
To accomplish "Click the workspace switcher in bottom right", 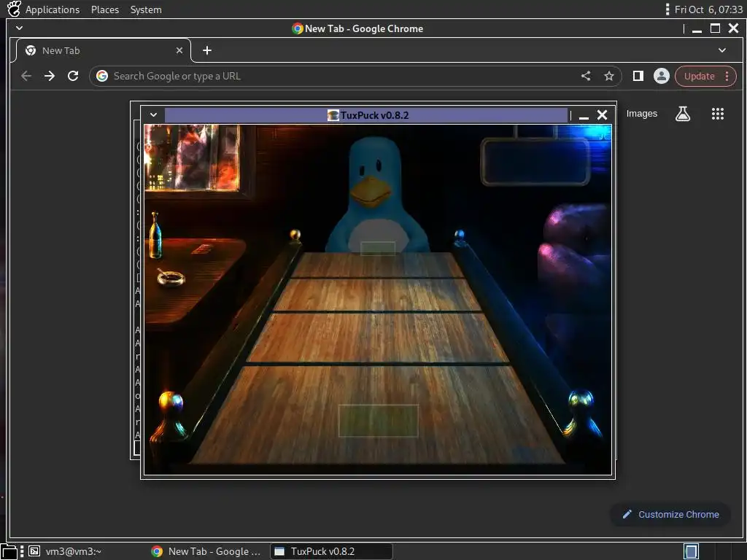I will [x=691, y=551].
